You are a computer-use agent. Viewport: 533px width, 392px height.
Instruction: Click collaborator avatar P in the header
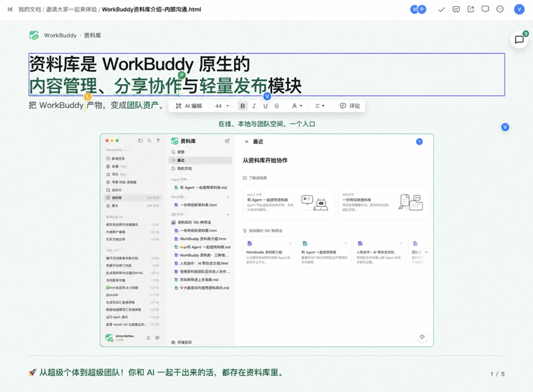pyautogui.click(x=422, y=9)
